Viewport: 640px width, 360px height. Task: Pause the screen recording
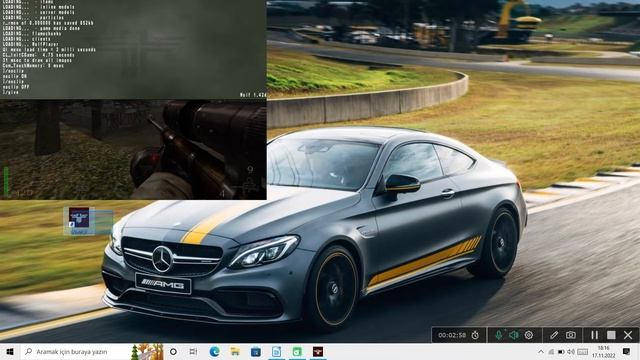coord(594,335)
